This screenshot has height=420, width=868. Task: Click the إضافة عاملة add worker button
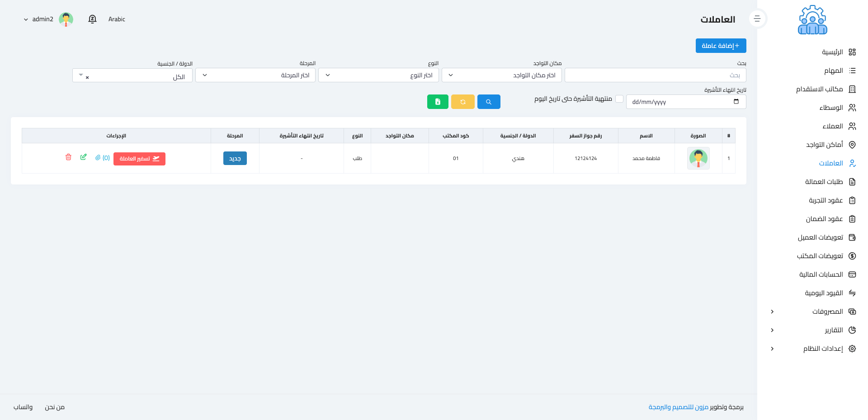click(721, 46)
